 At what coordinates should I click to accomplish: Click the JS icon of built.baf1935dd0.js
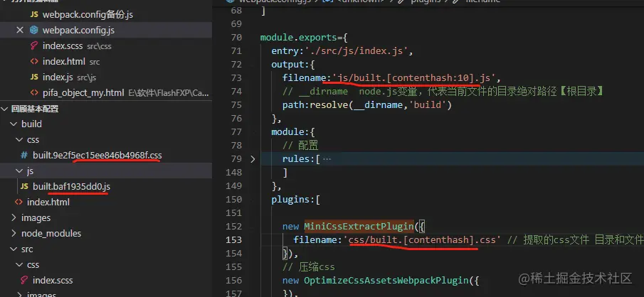[x=24, y=187]
